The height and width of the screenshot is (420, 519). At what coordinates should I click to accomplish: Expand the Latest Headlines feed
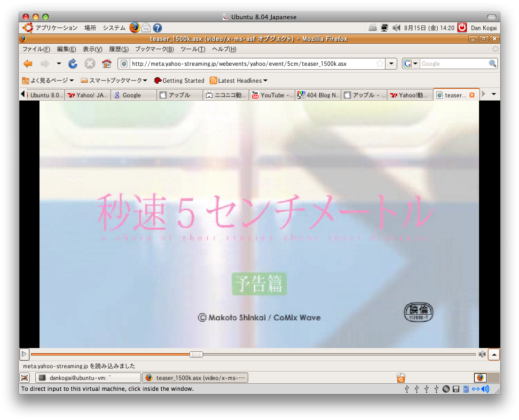[x=239, y=80]
